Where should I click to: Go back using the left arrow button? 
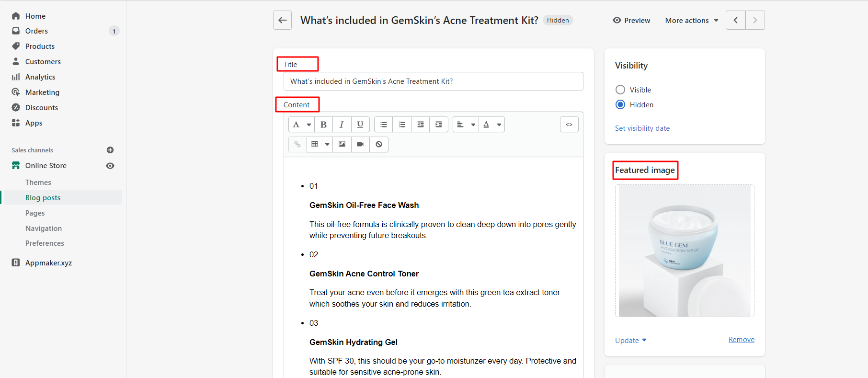click(x=282, y=20)
